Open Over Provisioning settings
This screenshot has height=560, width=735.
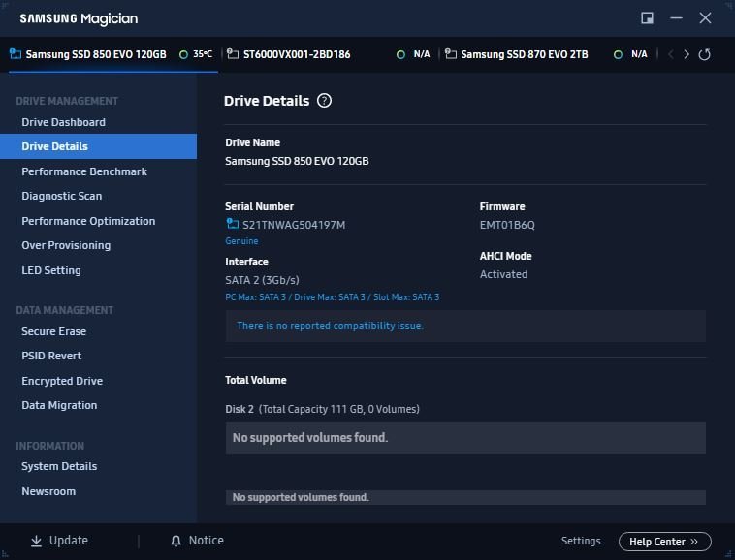(x=66, y=245)
